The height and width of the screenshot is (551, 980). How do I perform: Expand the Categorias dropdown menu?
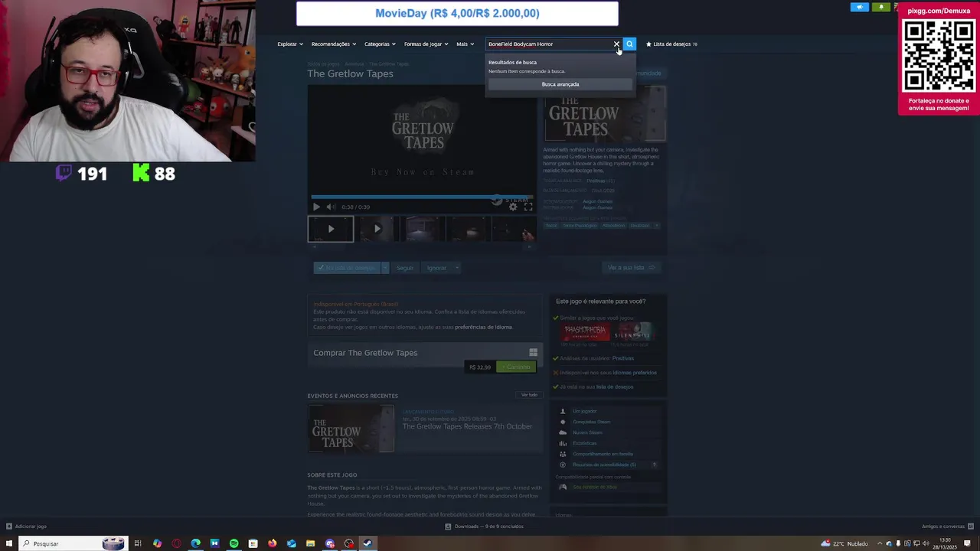click(380, 44)
